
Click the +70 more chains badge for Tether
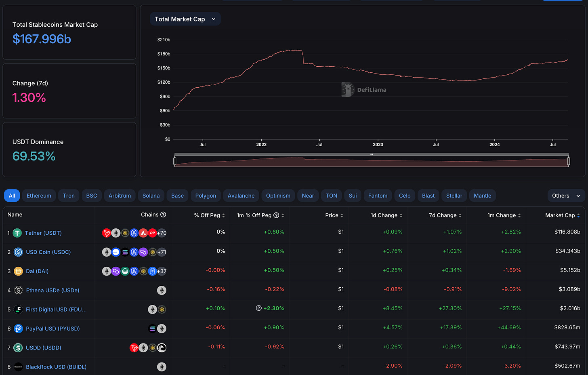(x=162, y=233)
